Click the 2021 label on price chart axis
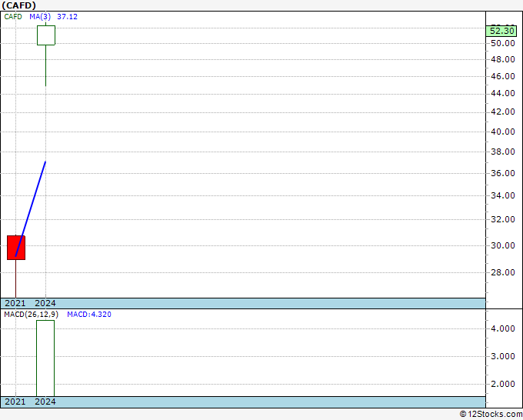Screen dimensions: 523x420 (15, 303)
